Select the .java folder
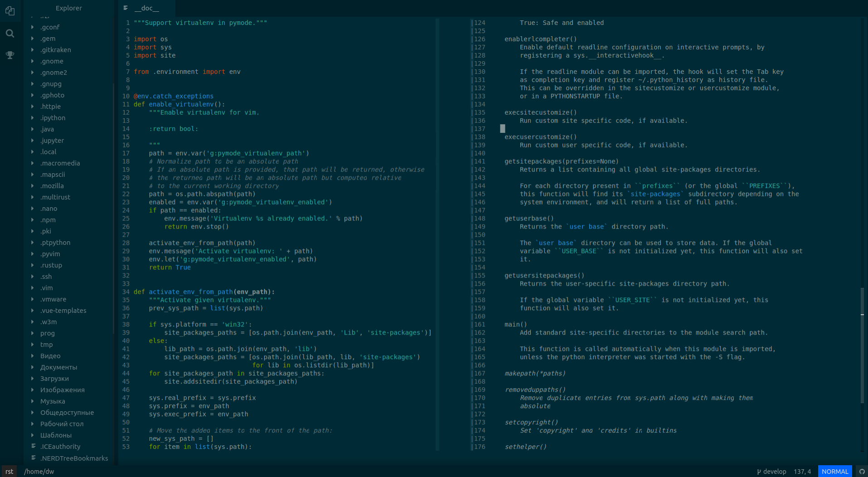Screen dimensions: 868x477 pos(47,129)
